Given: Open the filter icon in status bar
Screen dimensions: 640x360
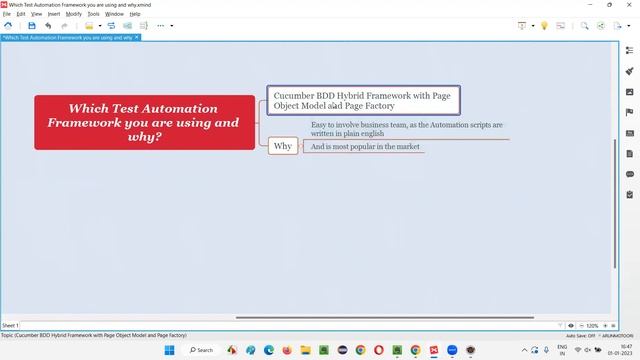Looking at the screenshot, I should (x=560, y=326).
